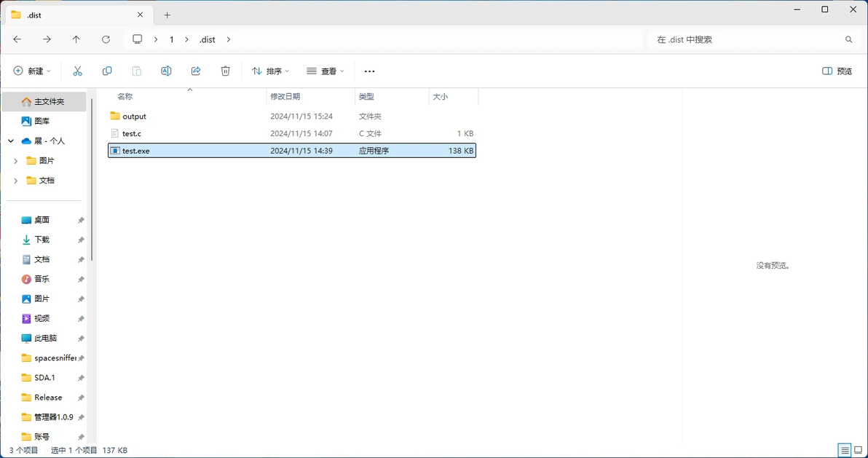Open the 新建 new item dropdown
868x458 pixels.
pyautogui.click(x=32, y=71)
